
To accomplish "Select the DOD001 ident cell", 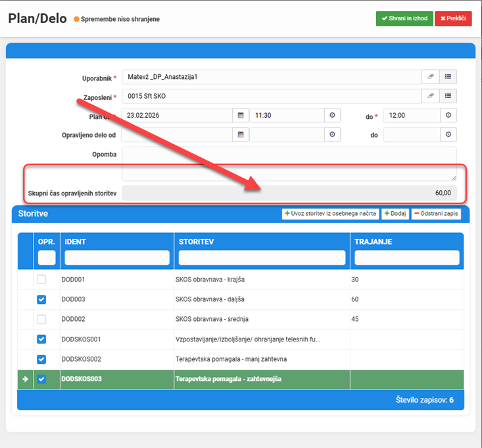I will click(x=117, y=280).
